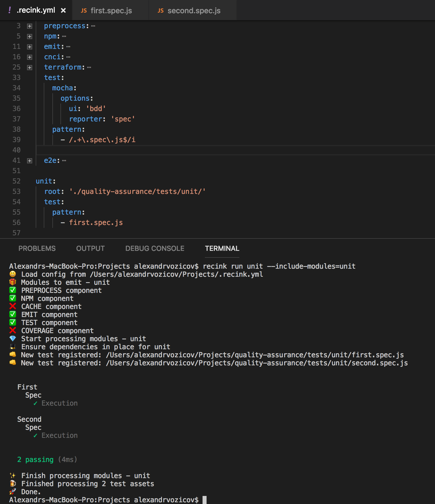The width and height of the screenshot is (435, 504).
Task: Open the DEBUG CONSOLE panel tab
Action: point(155,249)
